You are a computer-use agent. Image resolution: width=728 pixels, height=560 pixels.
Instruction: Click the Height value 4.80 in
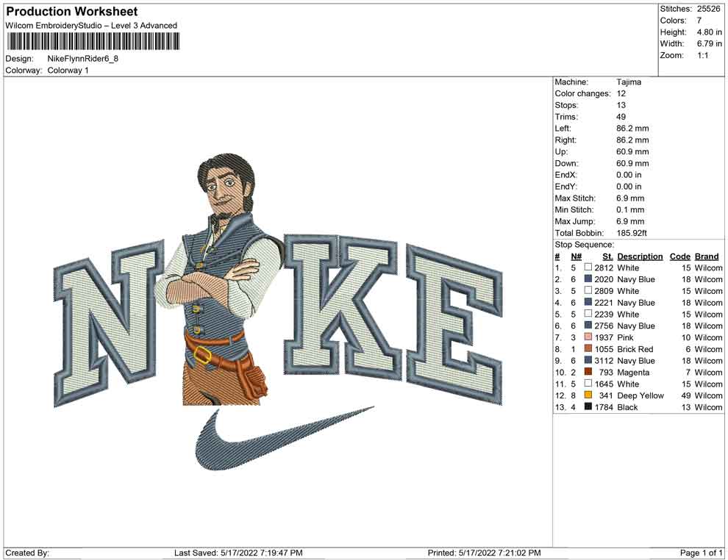709,32
